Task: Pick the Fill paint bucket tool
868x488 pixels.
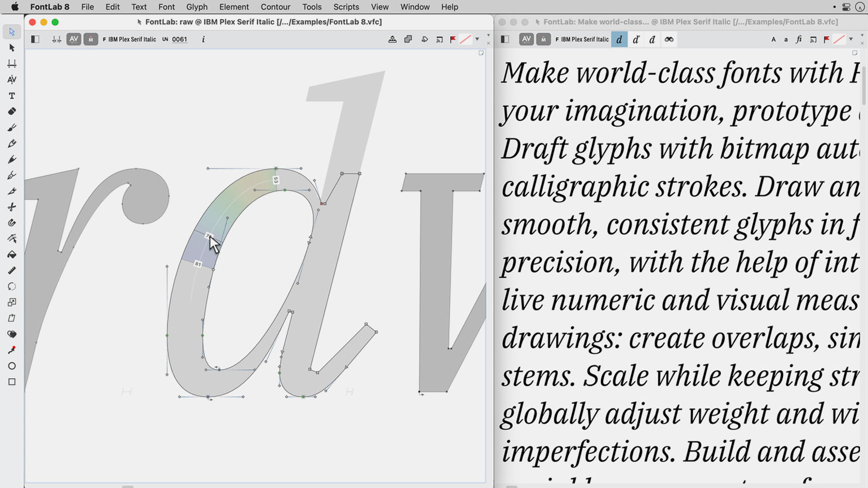Action: [12, 255]
